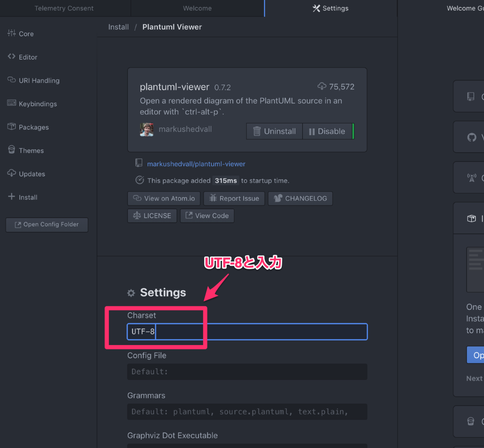Click the View Code button
This screenshot has width=484, height=448.
pos(207,216)
